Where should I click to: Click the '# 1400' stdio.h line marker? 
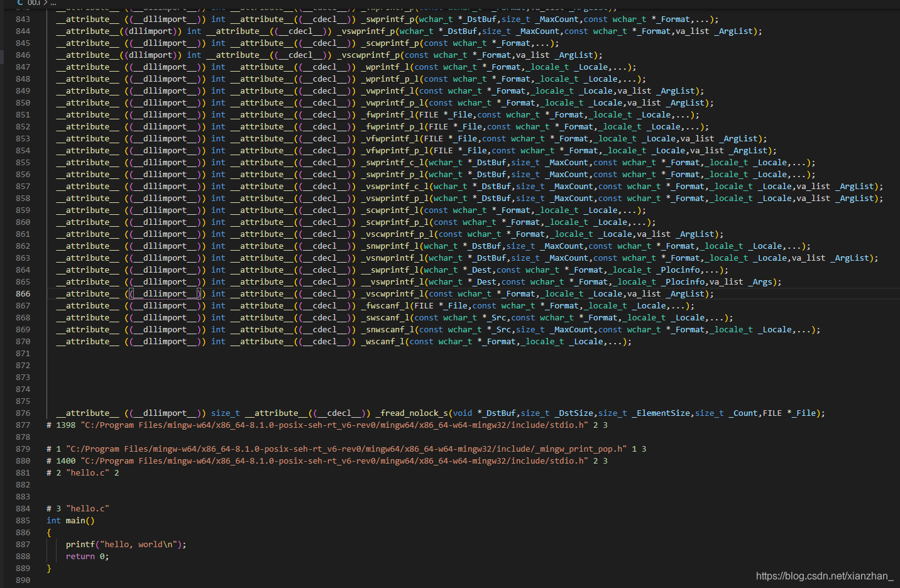click(327, 461)
